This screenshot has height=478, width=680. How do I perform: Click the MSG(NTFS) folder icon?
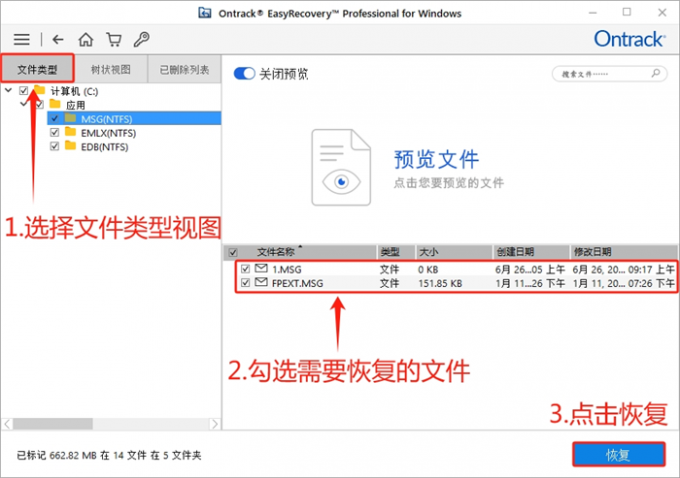click(70, 118)
